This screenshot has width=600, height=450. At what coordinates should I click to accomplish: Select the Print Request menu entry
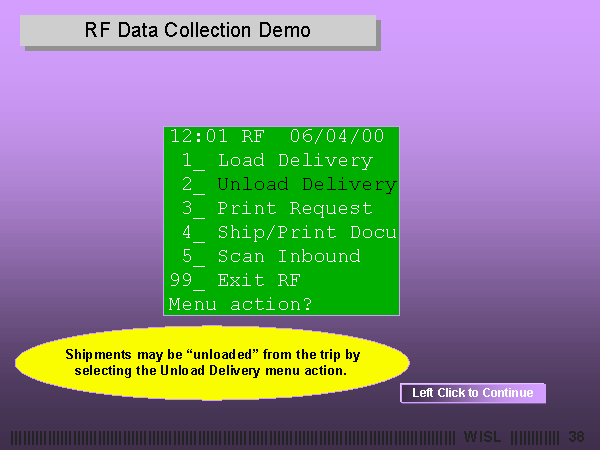276,209
